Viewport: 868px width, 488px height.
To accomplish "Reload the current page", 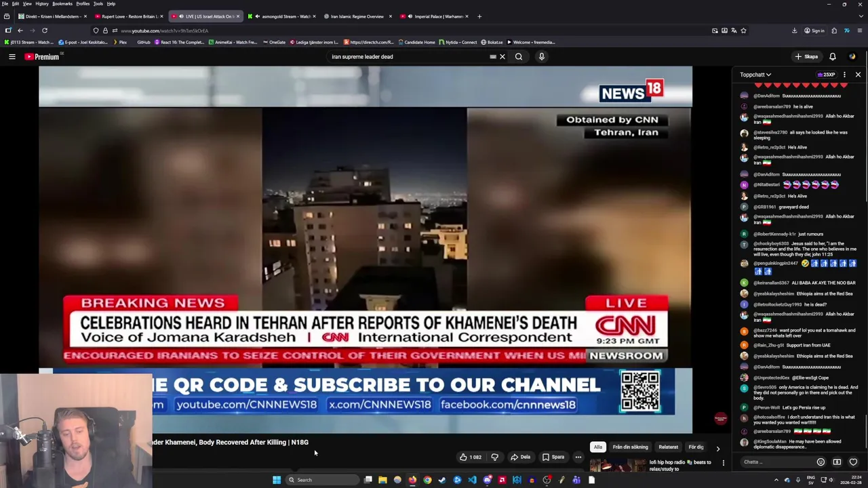I will [x=45, y=30].
